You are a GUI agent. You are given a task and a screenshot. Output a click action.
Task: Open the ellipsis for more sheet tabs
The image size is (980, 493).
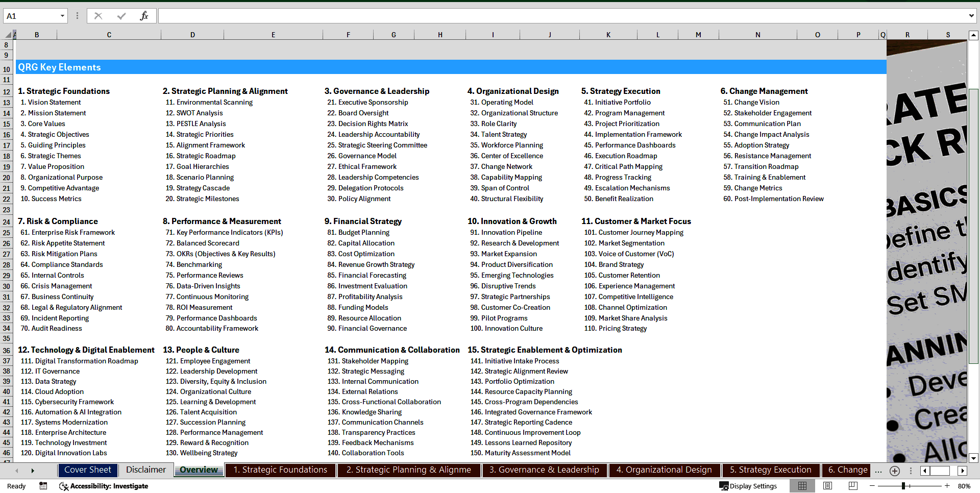878,470
